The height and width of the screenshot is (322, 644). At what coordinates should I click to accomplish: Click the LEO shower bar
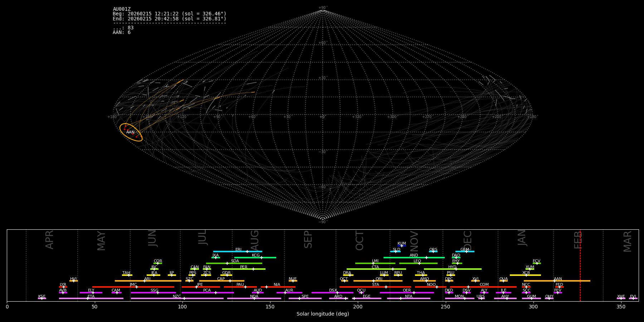tap(418, 263)
